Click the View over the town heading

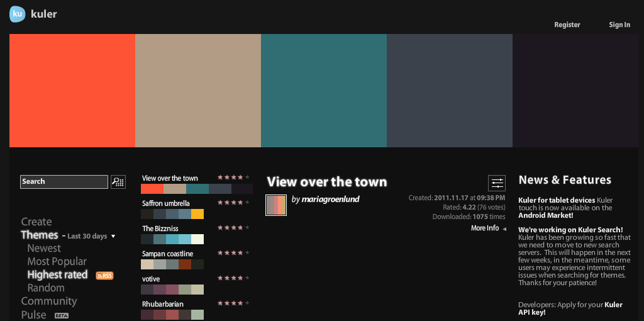[327, 182]
